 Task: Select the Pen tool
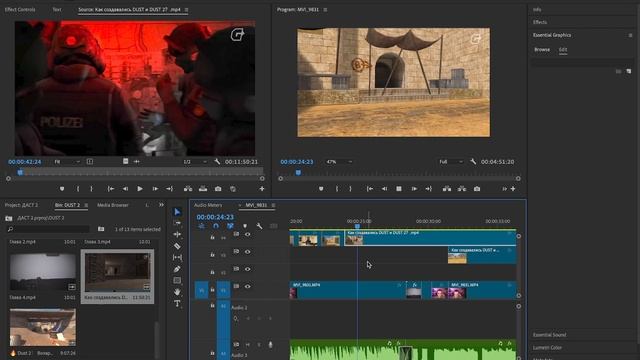[x=177, y=269]
